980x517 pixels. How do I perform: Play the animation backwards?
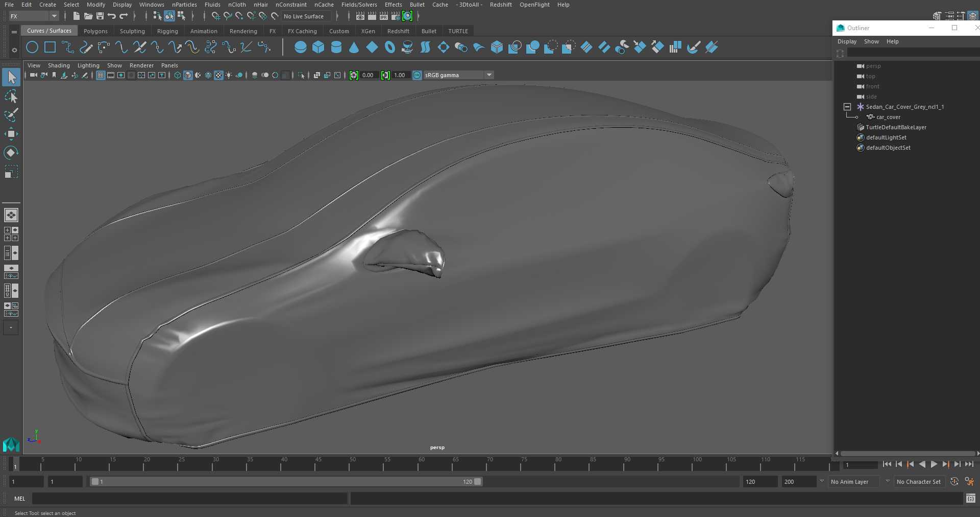click(x=922, y=464)
